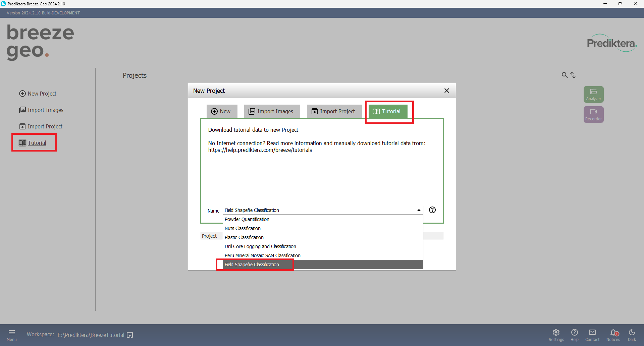Screen dimensions: 644x346
Task: Close the New Project dialog
Action: point(446,91)
